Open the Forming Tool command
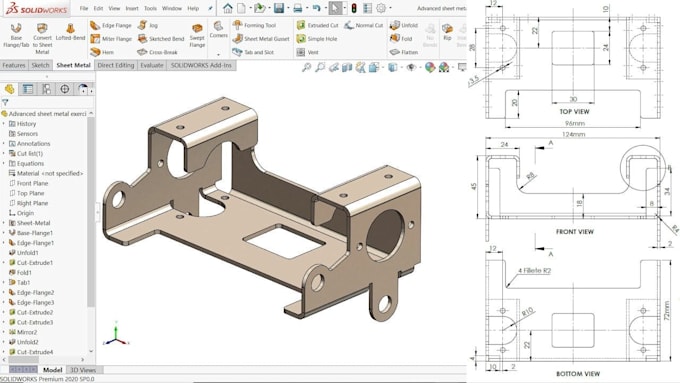Image resolution: width=680 pixels, height=383 pixels. (x=255, y=25)
